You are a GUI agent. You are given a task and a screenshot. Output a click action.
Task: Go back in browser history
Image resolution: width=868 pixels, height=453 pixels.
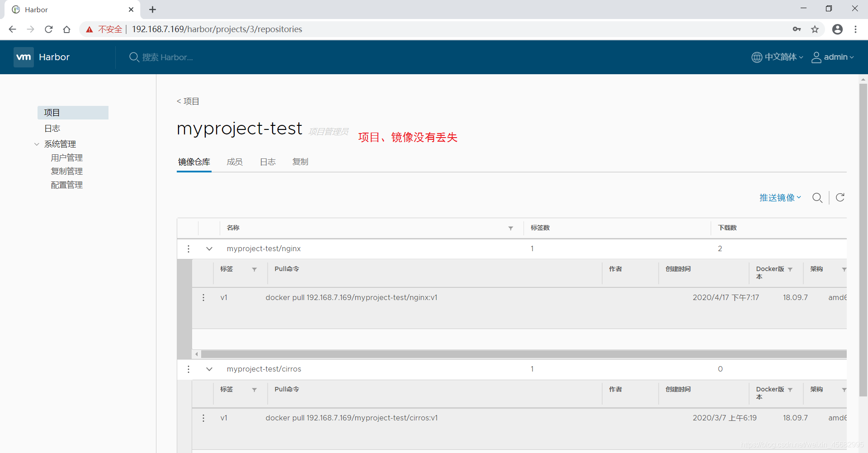coord(13,29)
